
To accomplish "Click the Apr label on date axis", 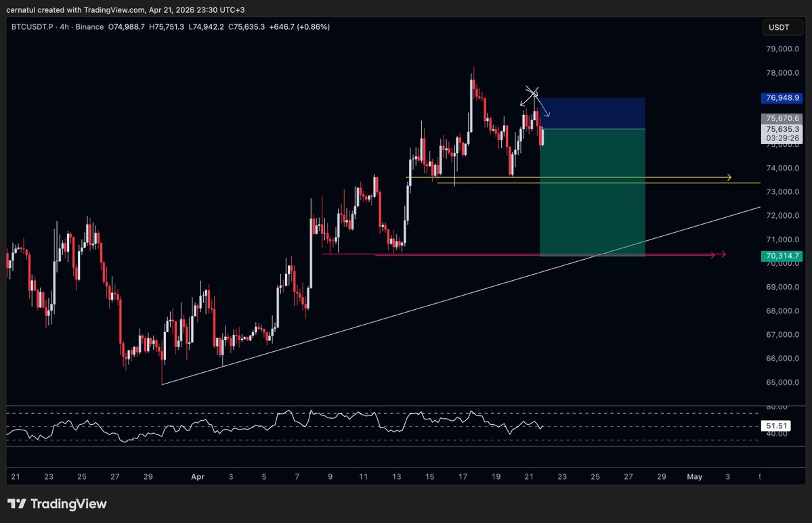I will coord(198,476).
